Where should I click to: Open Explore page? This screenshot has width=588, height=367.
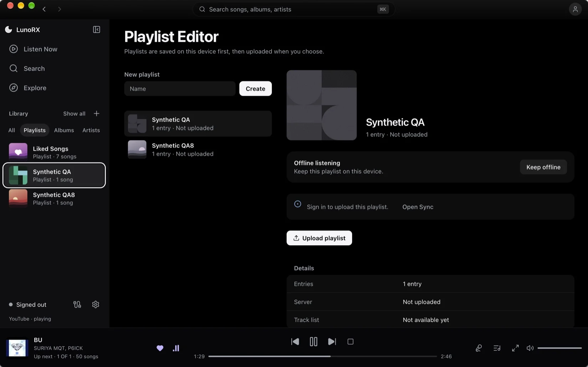tap(55, 88)
